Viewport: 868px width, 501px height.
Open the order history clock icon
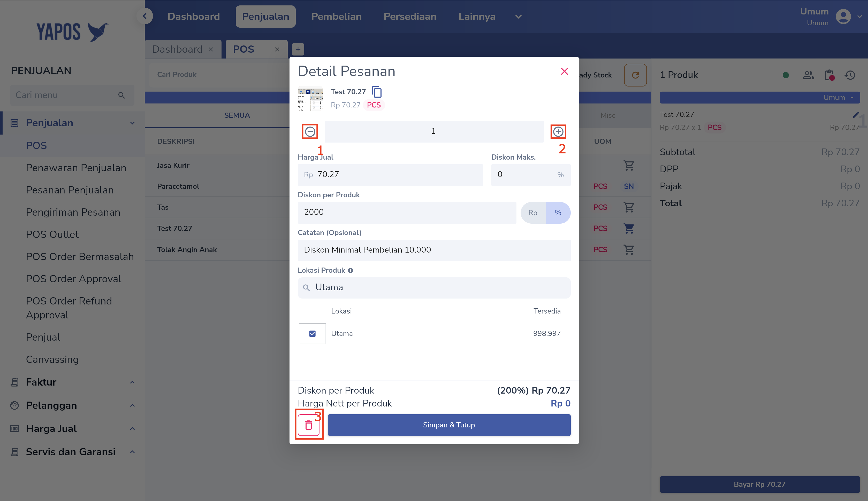[x=850, y=75]
